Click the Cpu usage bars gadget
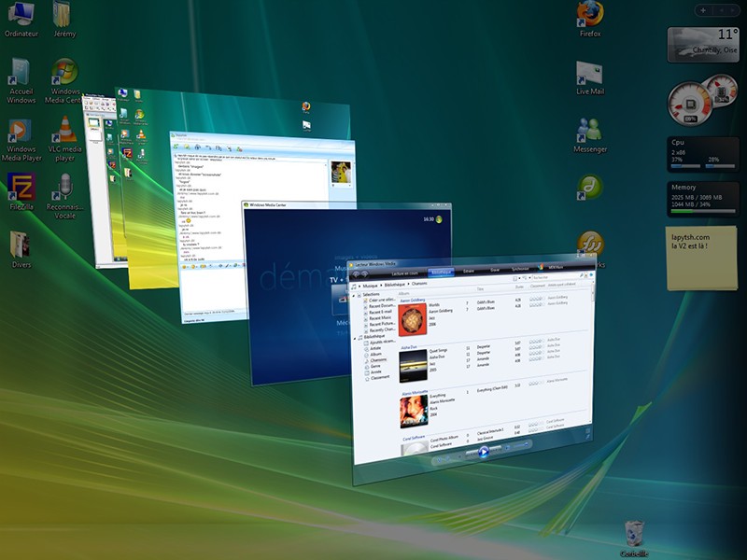Screen dimensions: 747x560 click(x=703, y=154)
